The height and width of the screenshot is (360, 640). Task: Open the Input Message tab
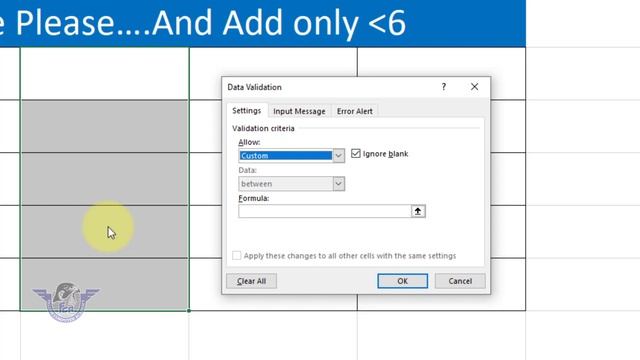299,111
